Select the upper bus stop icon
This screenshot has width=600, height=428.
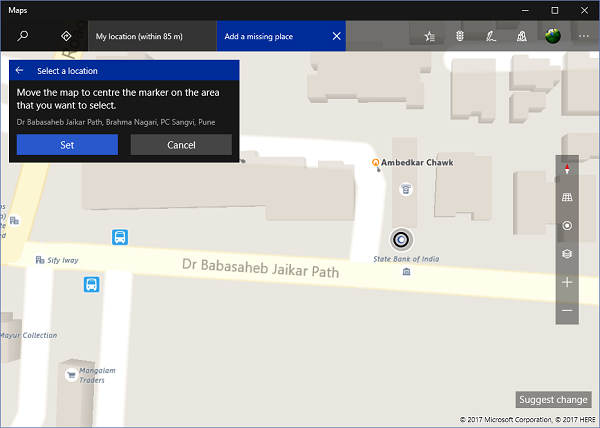(x=120, y=237)
